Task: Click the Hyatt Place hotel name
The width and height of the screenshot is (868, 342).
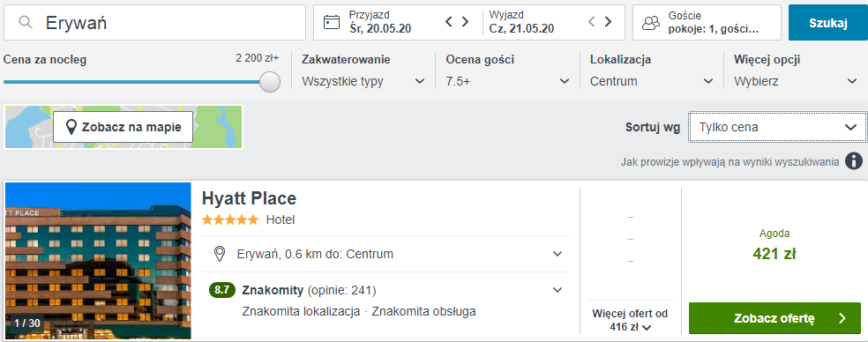Action: click(249, 198)
